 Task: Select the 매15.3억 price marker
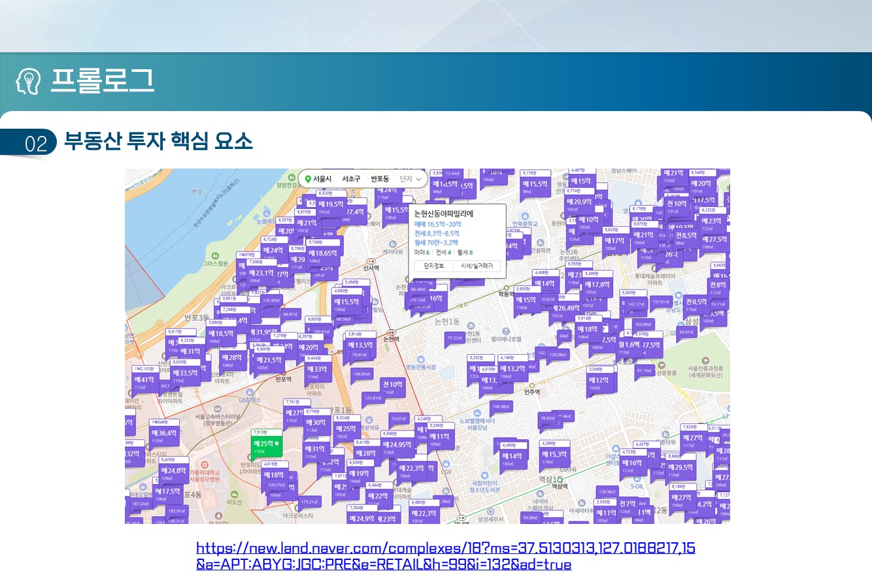click(554, 456)
